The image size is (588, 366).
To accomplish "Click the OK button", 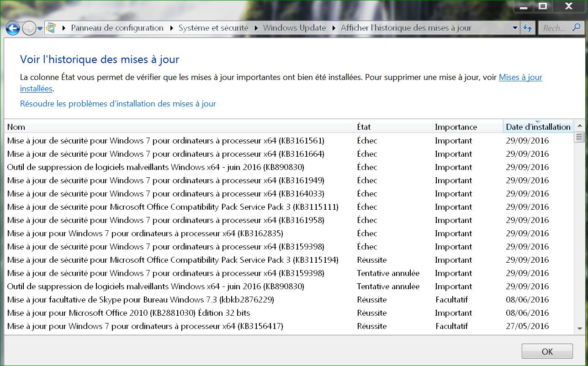I will click(x=547, y=351).
